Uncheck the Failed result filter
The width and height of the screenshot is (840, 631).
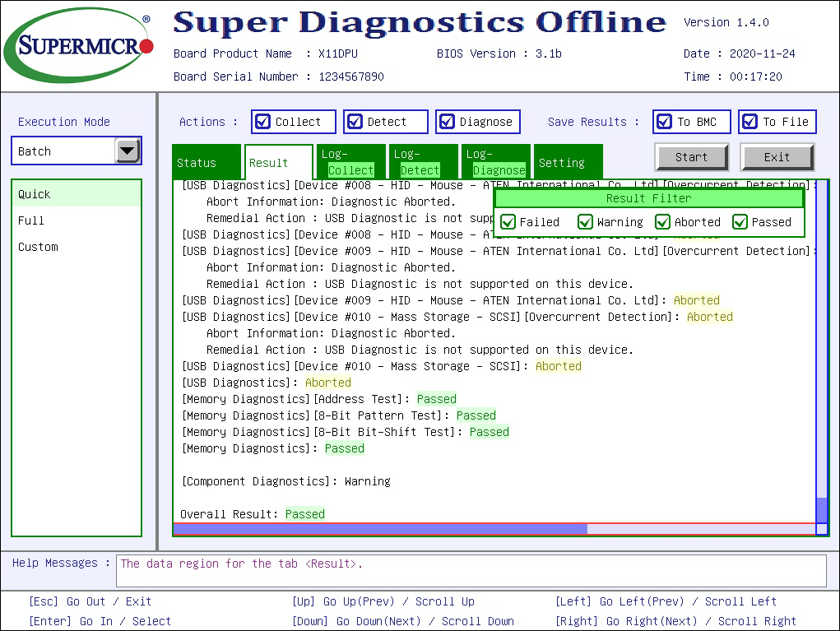point(508,222)
